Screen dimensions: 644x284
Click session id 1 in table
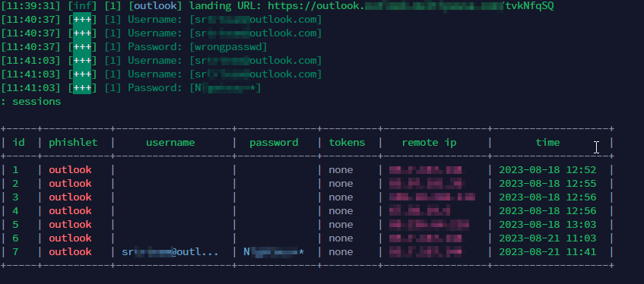coord(16,170)
